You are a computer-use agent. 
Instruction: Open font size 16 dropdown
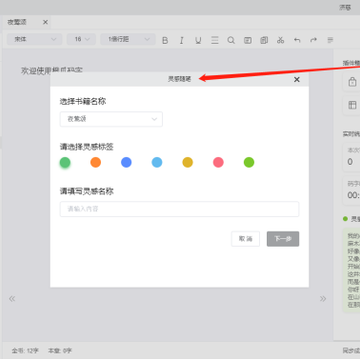point(81,39)
